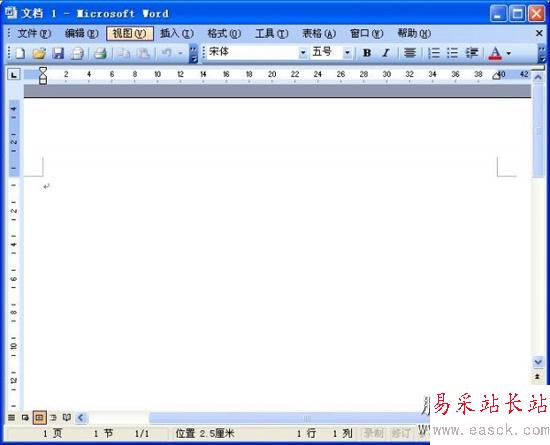Image resolution: width=550 pixels, height=445 pixels.
Task: Open the 视图 menu
Action: pos(129,34)
